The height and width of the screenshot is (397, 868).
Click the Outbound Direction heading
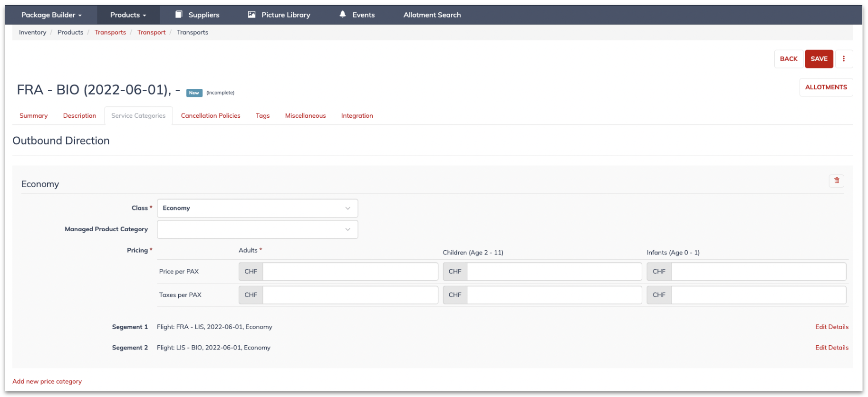(61, 141)
